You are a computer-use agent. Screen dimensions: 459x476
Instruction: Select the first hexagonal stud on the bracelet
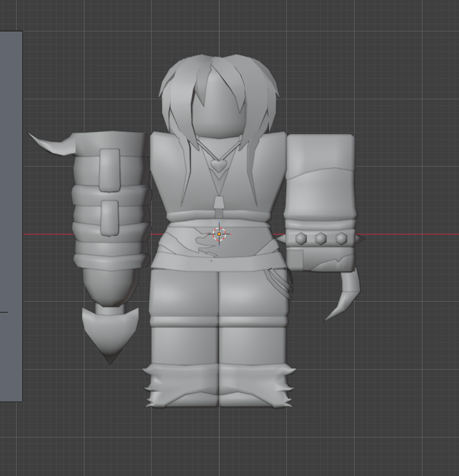tap(301, 238)
